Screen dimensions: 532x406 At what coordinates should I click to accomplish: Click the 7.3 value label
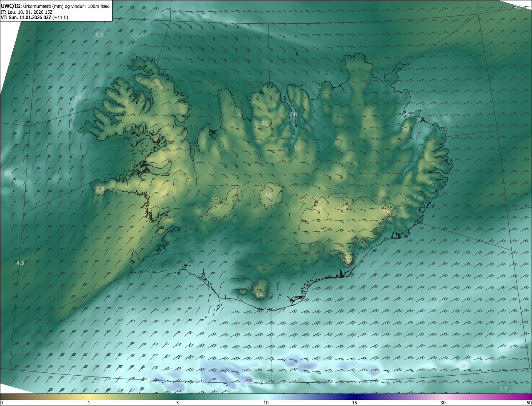(269, 378)
